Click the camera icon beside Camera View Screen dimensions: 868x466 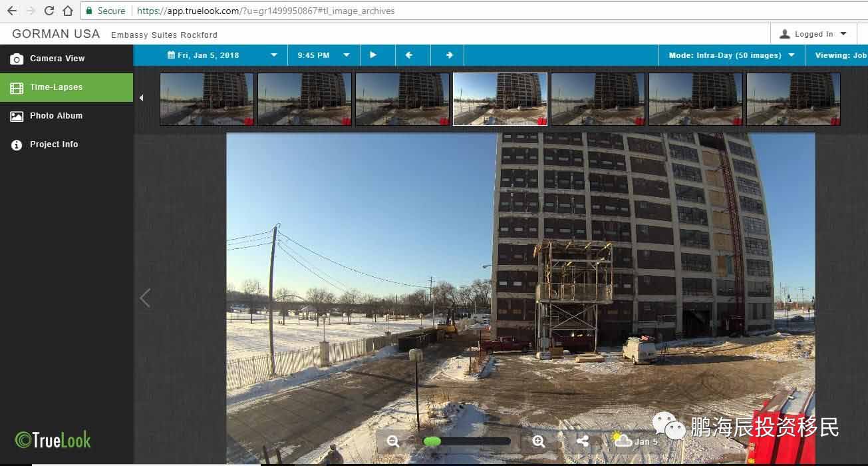coord(17,59)
